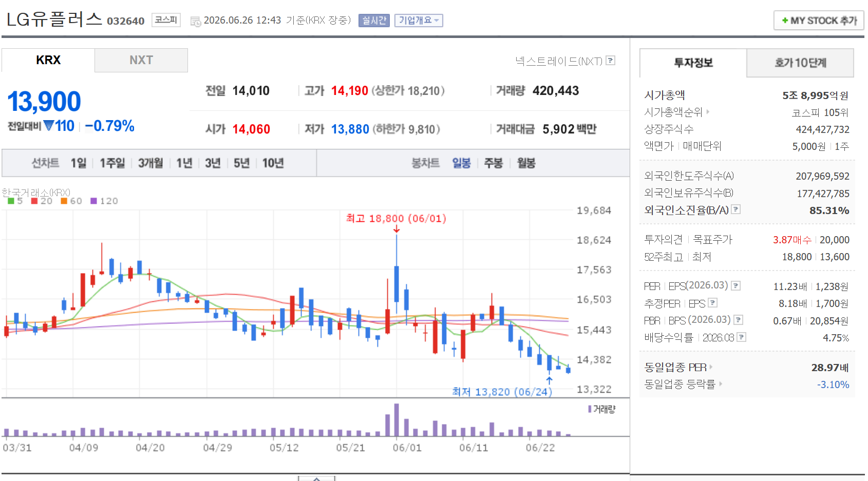This screenshot has height=481, width=868.
Task: Click market cap value 5조 8,995억원
Action: tap(816, 95)
